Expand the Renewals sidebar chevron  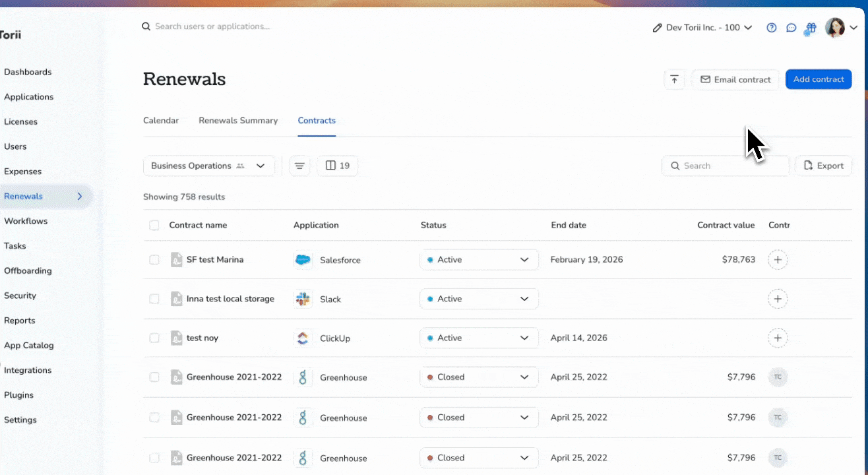[80, 196]
